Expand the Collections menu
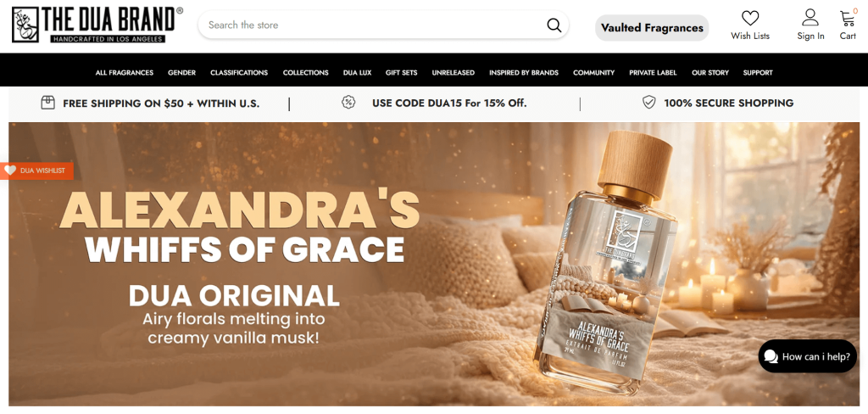 pos(305,73)
